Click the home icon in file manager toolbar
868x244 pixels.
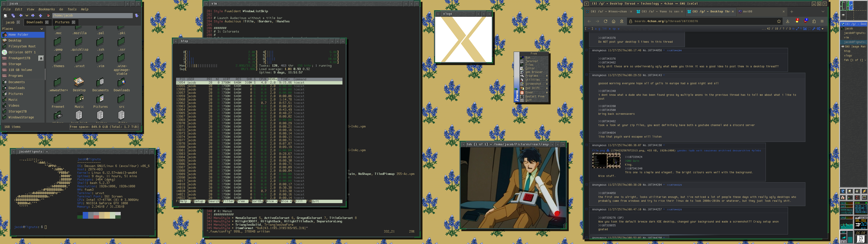tap(48, 16)
